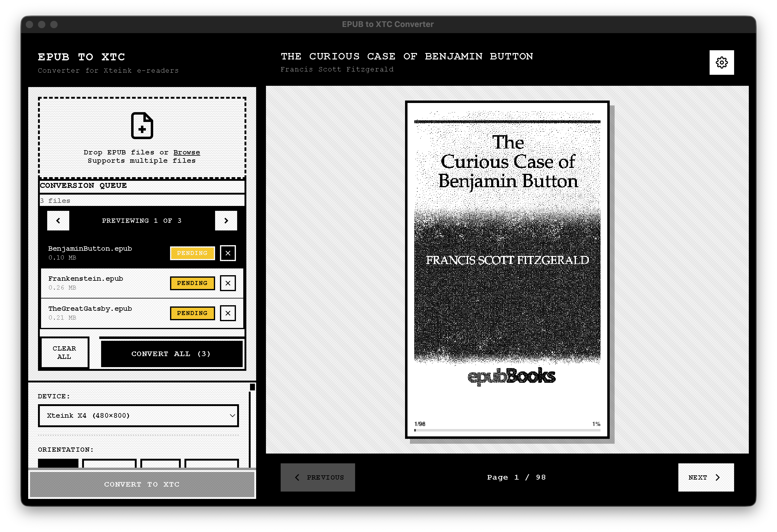The width and height of the screenshot is (777, 532).
Task: Click CONVERT ALL (3)
Action: click(x=172, y=353)
